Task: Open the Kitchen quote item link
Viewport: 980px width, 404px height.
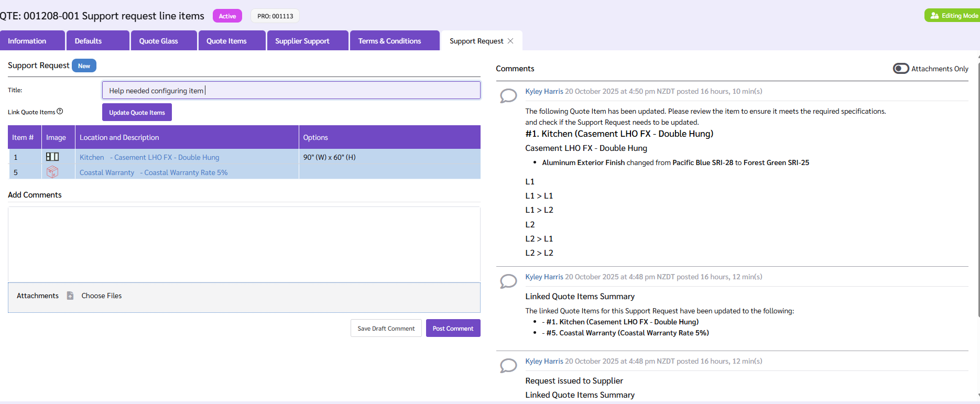Action: pos(92,157)
